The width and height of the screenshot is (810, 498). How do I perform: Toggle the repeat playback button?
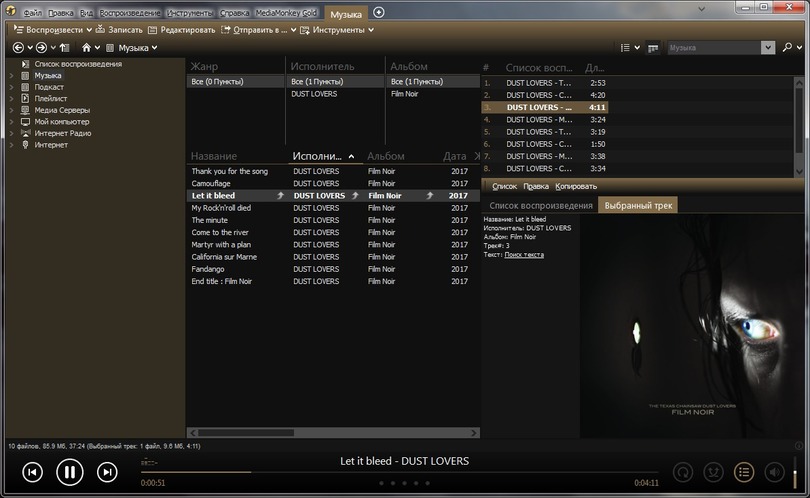click(683, 471)
